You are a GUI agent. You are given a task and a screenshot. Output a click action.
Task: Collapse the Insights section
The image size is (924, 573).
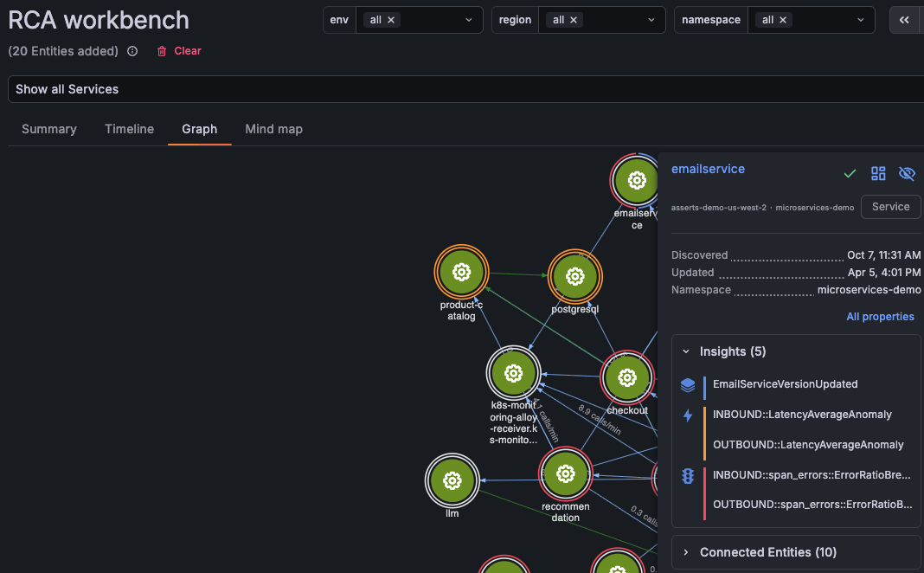click(686, 351)
